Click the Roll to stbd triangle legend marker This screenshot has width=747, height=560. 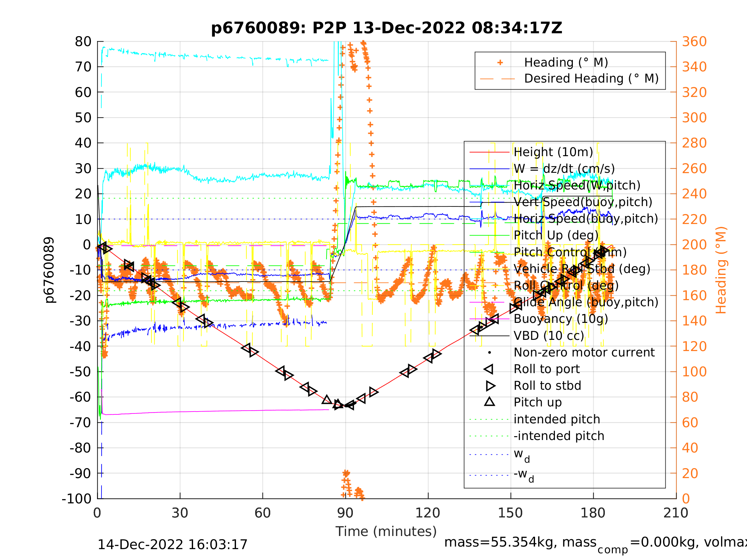[491, 386]
